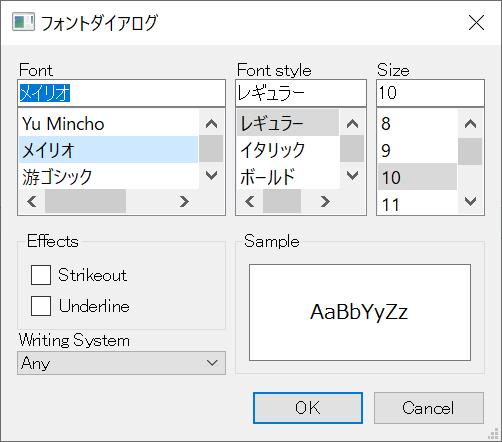Enable the Underline effect checkbox
Viewport: 502px width, 442px height.
(x=41, y=306)
